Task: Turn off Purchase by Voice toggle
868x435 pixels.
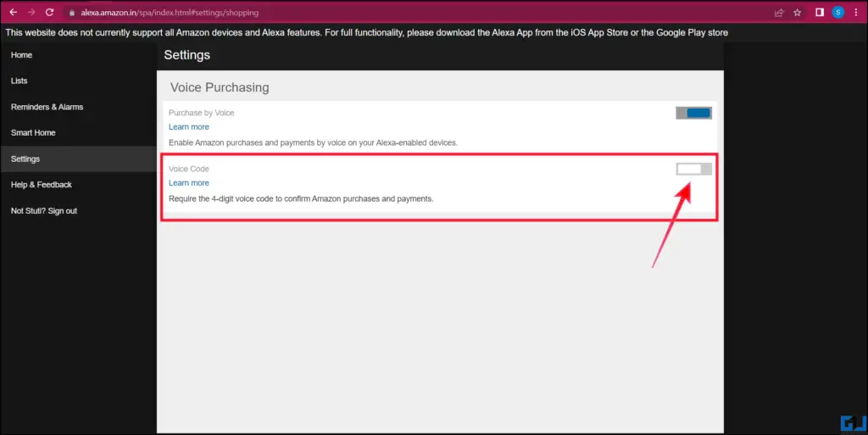Action: click(x=693, y=113)
